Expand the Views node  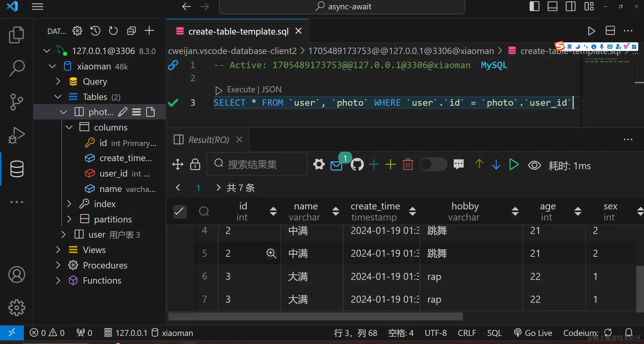[x=58, y=250]
